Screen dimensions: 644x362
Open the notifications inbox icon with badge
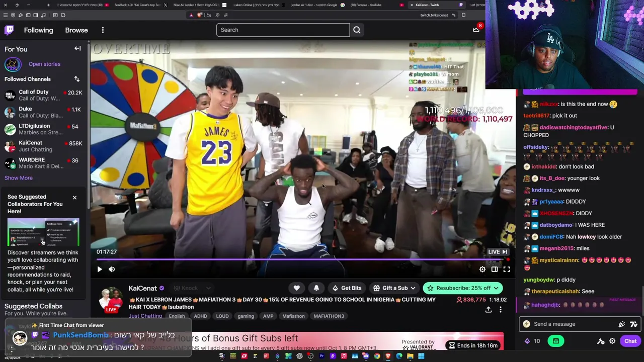(x=476, y=30)
